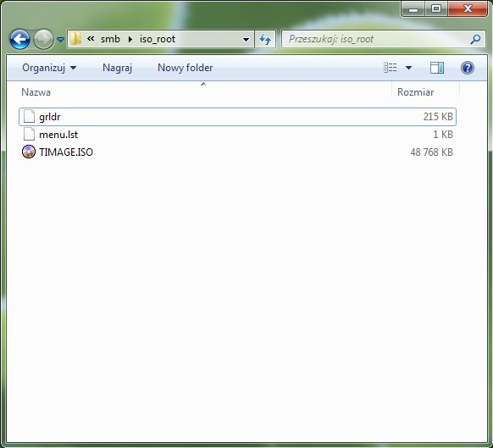Click the menu.lst file name
493x448 pixels.
click(x=58, y=135)
